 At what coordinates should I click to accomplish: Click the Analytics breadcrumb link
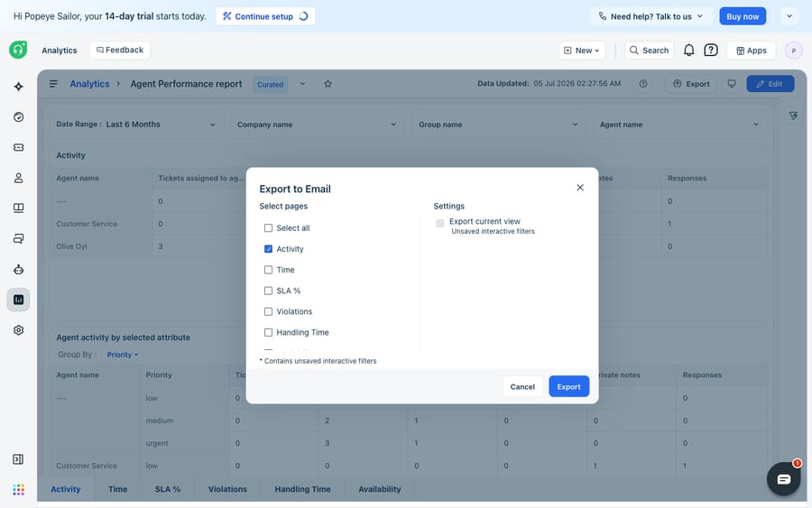(x=89, y=84)
